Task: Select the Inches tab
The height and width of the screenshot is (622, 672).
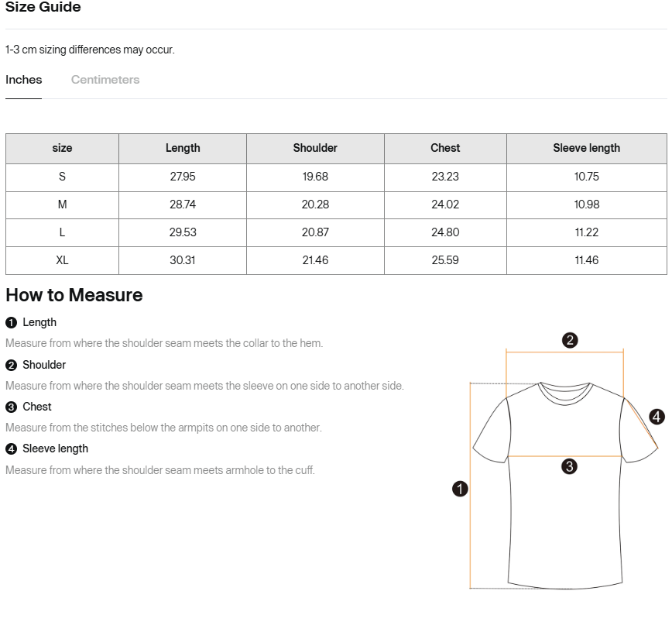Action: tap(23, 80)
